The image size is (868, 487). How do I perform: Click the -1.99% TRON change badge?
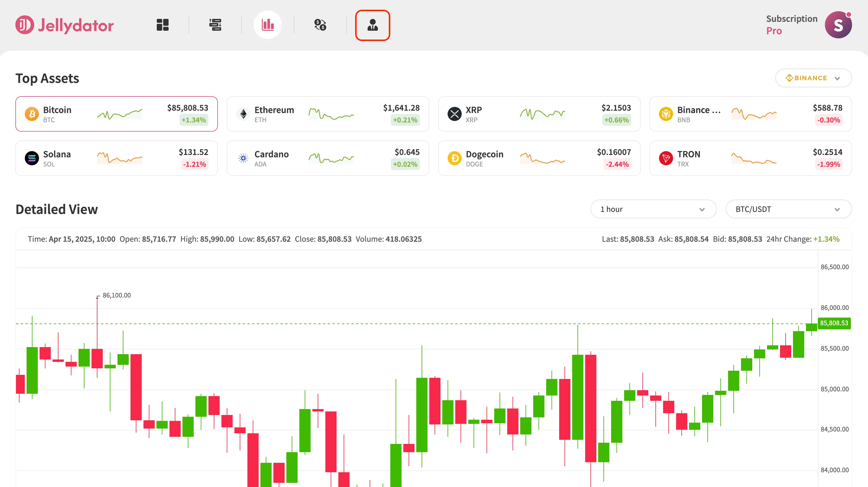point(828,164)
